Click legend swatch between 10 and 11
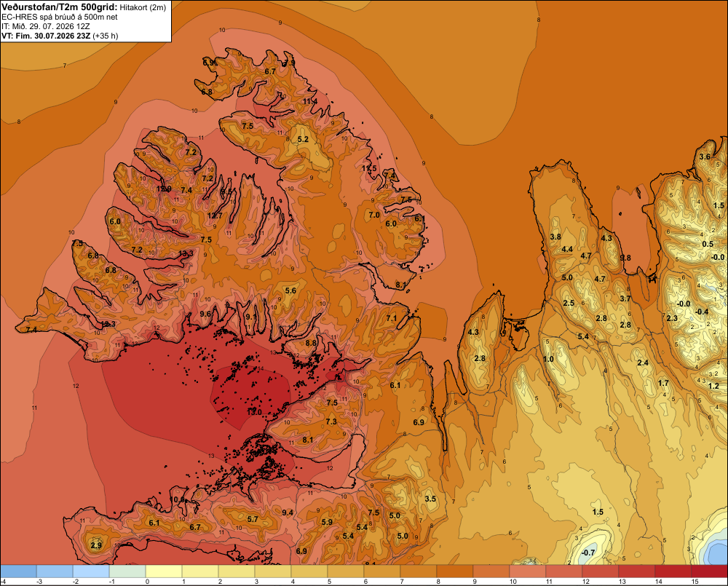This screenshot has width=728, height=586. coord(527,571)
